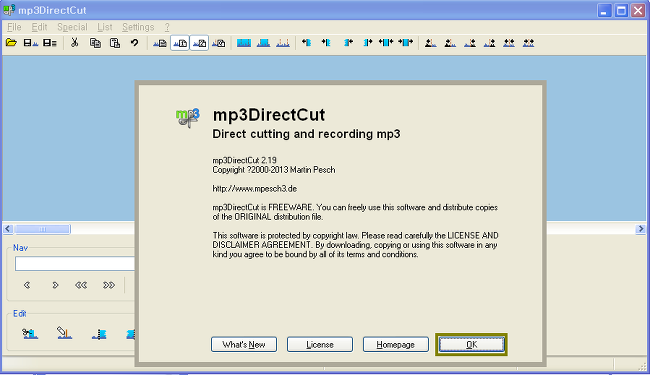Open the Special menu
This screenshot has height=375, width=650.
point(72,27)
